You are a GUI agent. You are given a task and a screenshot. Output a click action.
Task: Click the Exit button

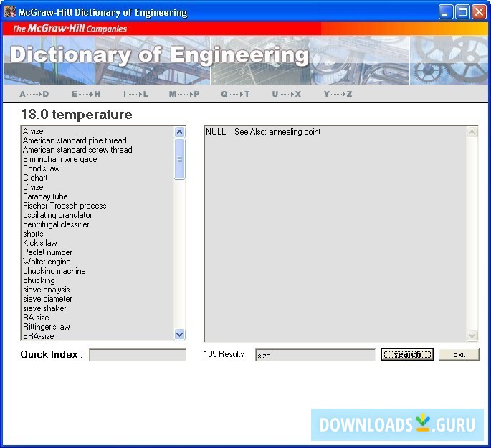pyautogui.click(x=459, y=354)
